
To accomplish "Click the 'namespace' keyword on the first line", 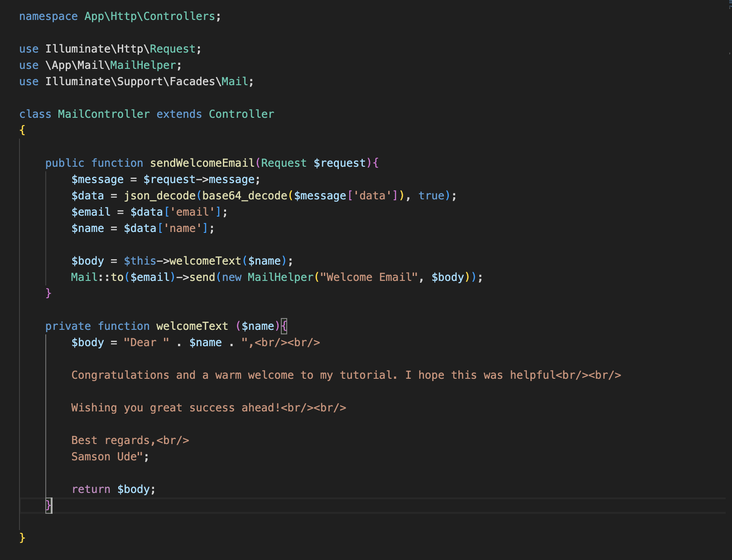I will 48,16.
